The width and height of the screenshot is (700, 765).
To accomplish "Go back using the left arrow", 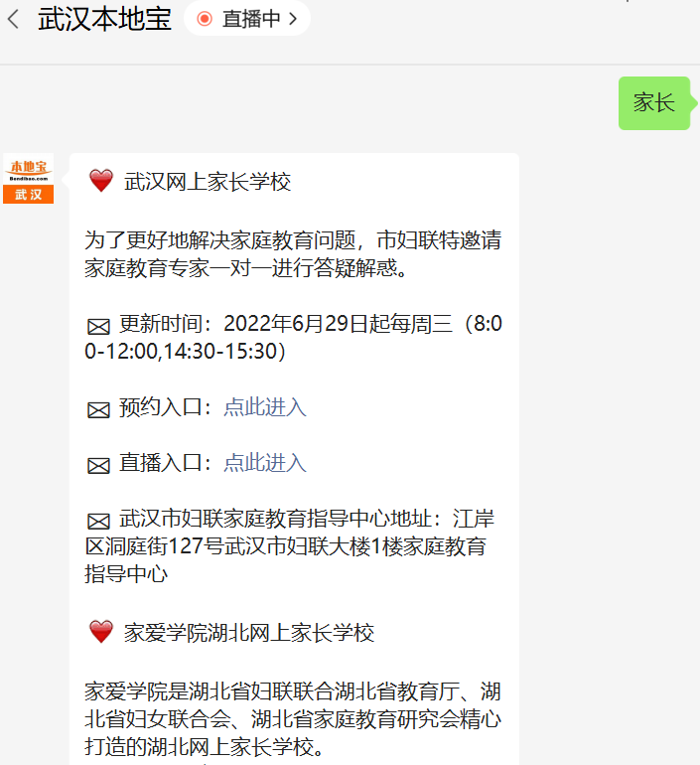I will pos(13,20).
